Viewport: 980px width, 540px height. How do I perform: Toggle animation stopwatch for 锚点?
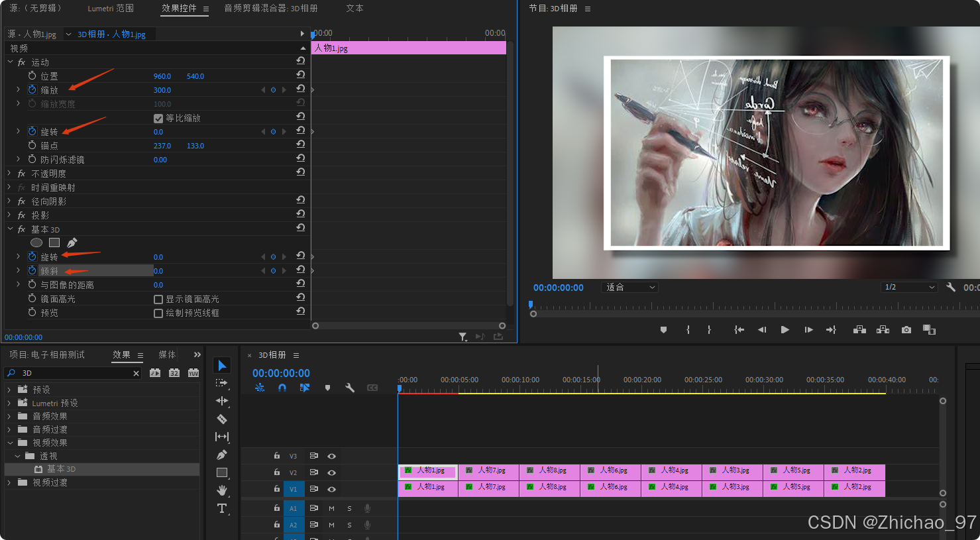point(32,145)
